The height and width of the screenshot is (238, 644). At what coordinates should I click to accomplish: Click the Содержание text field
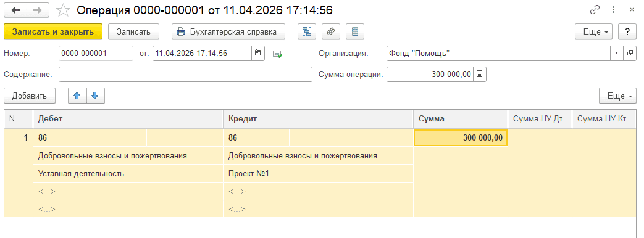tap(186, 74)
